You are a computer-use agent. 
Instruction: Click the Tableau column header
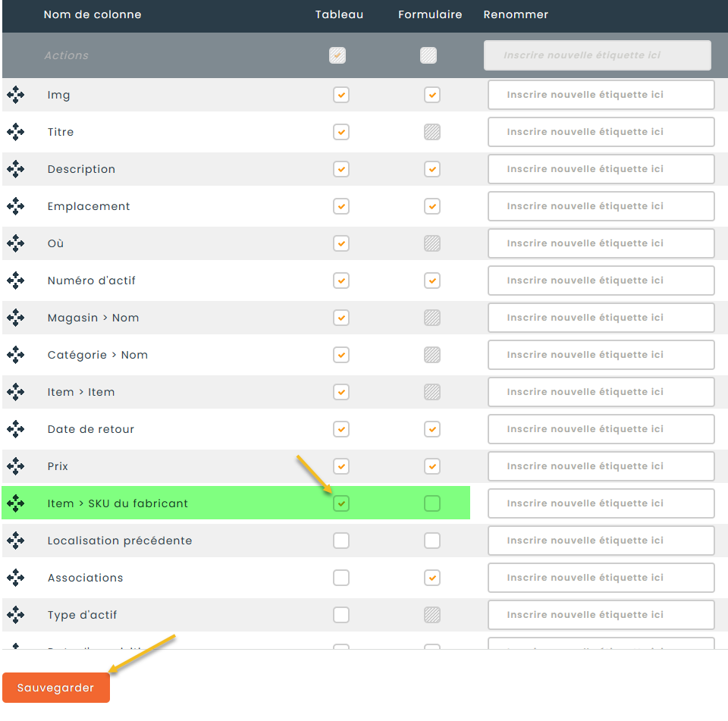[339, 14]
